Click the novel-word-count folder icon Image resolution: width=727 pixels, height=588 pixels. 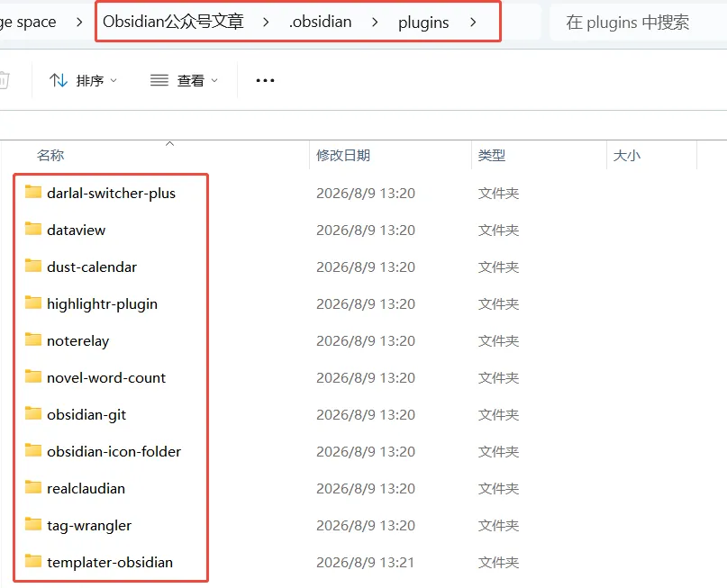tap(33, 376)
